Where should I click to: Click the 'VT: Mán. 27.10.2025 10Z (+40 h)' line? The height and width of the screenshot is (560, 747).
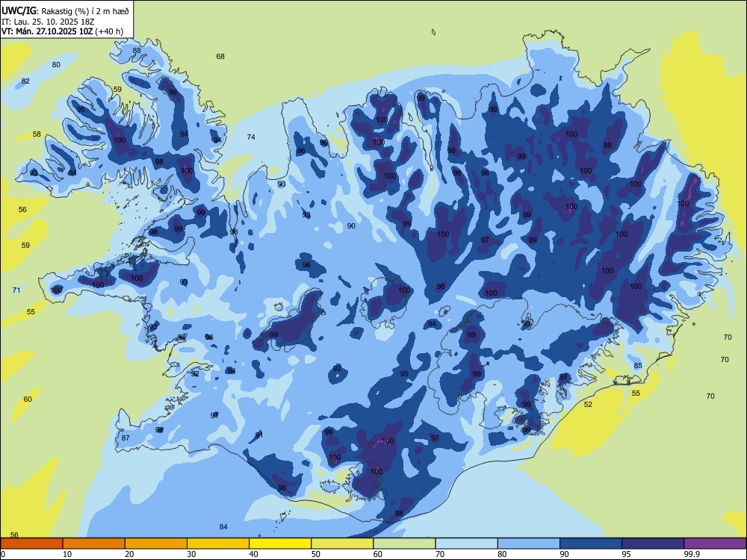(62, 31)
